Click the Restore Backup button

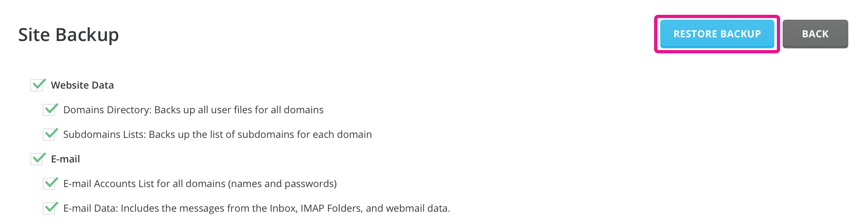717,34
